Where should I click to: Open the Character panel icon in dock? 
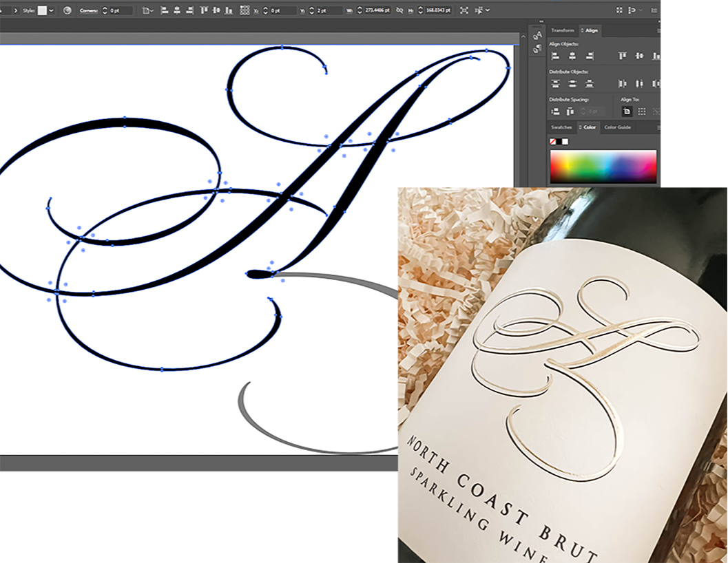pos(538,36)
